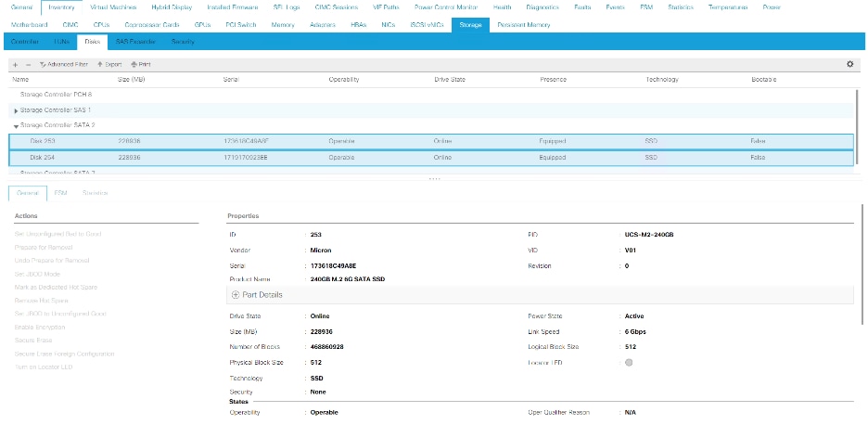Screen dimensions: 868x425
Task: Switch to the Controller sub-tab
Action: point(25,42)
